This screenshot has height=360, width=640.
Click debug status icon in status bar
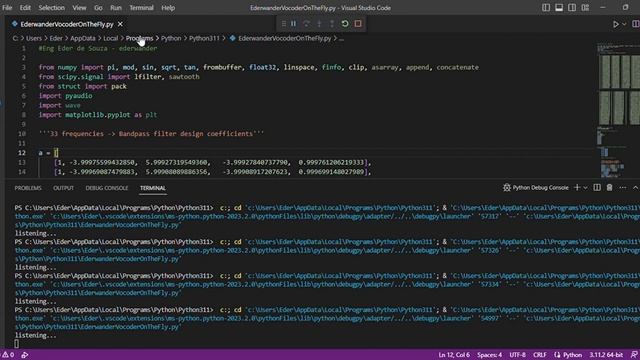25,355
